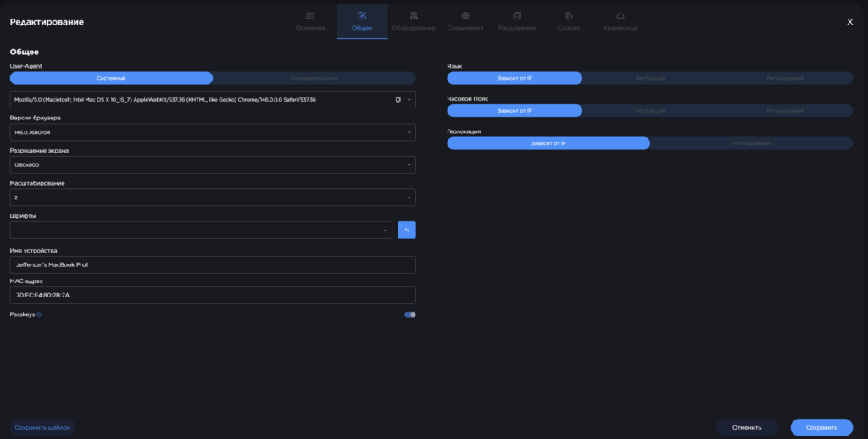Select the Общее tab
Viewport: 868px width, 439px height.
pos(362,21)
